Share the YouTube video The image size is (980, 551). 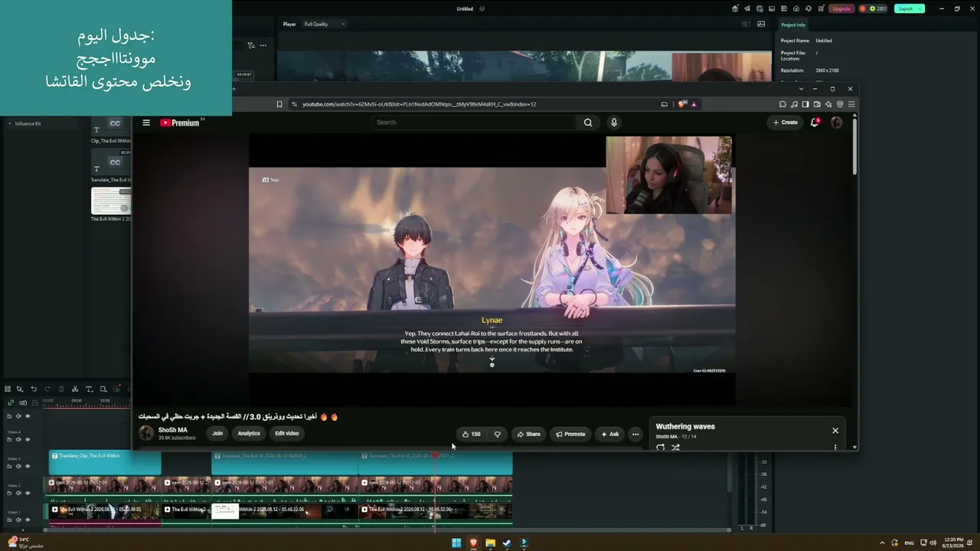[528, 434]
